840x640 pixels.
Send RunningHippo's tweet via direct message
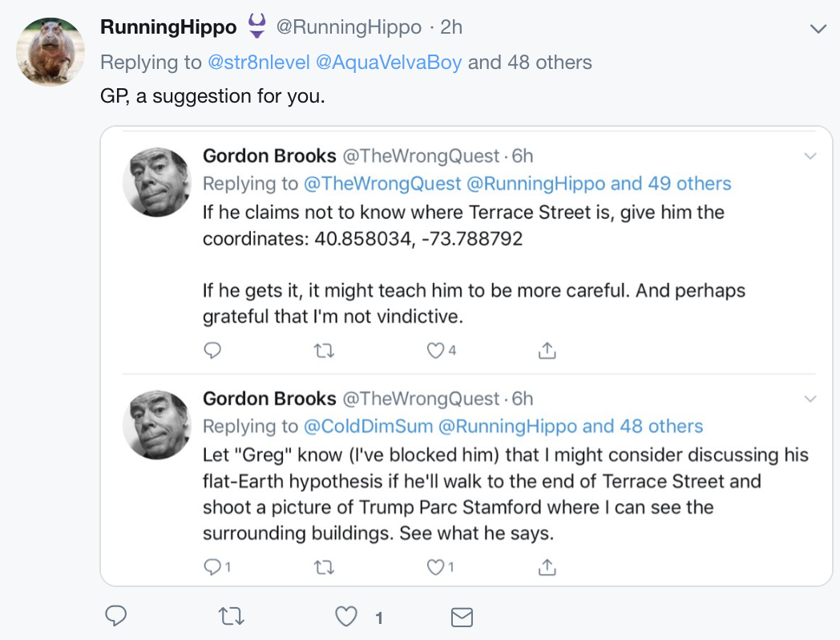coord(462,616)
